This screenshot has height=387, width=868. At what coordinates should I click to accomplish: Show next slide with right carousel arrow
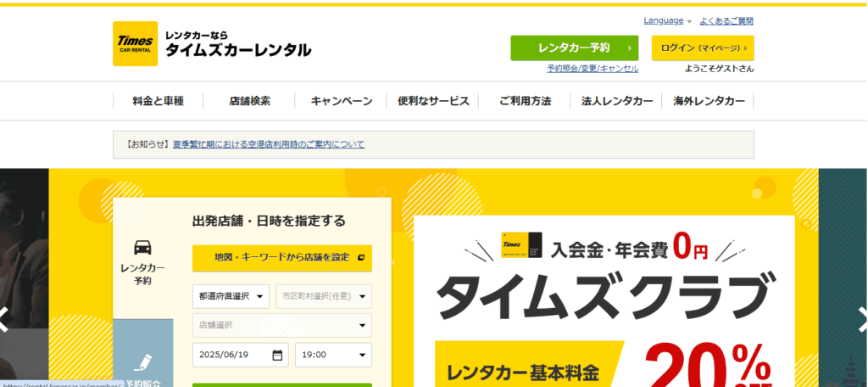point(862,319)
